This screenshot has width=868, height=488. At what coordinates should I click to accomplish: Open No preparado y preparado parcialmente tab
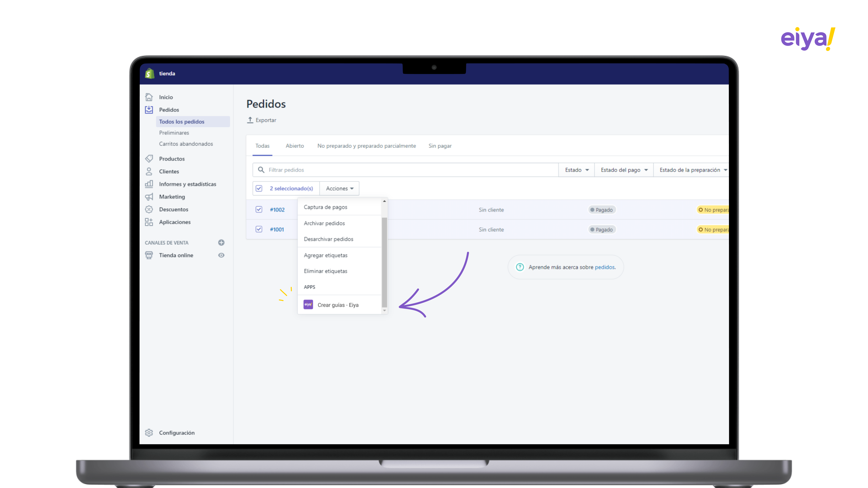point(367,146)
